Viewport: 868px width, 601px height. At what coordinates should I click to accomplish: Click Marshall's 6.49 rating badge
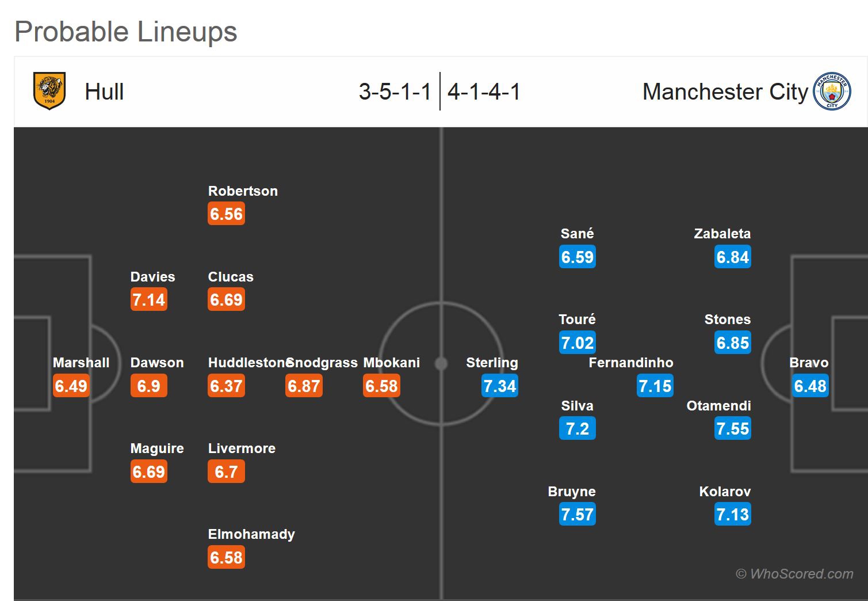[x=71, y=386]
